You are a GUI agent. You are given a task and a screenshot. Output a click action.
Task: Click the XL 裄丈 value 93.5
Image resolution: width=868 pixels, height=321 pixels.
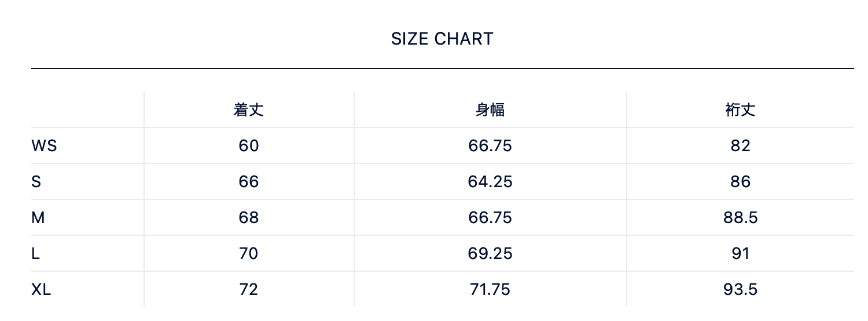[740, 290]
